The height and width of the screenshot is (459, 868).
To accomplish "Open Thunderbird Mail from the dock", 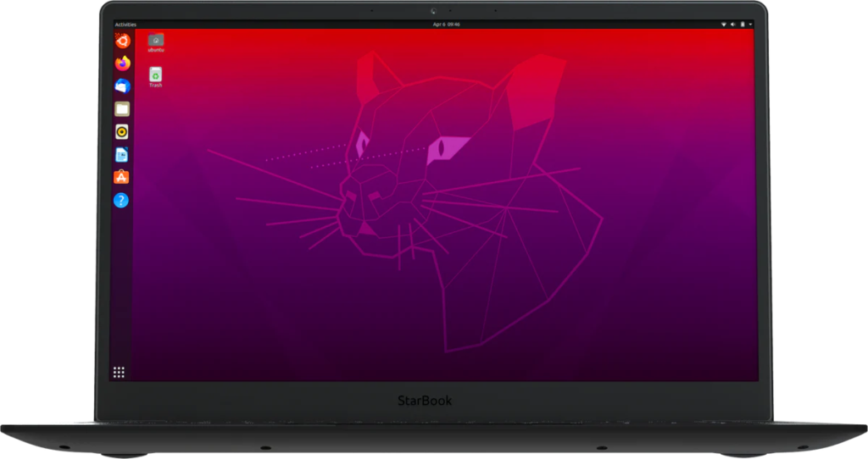I will [122, 86].
